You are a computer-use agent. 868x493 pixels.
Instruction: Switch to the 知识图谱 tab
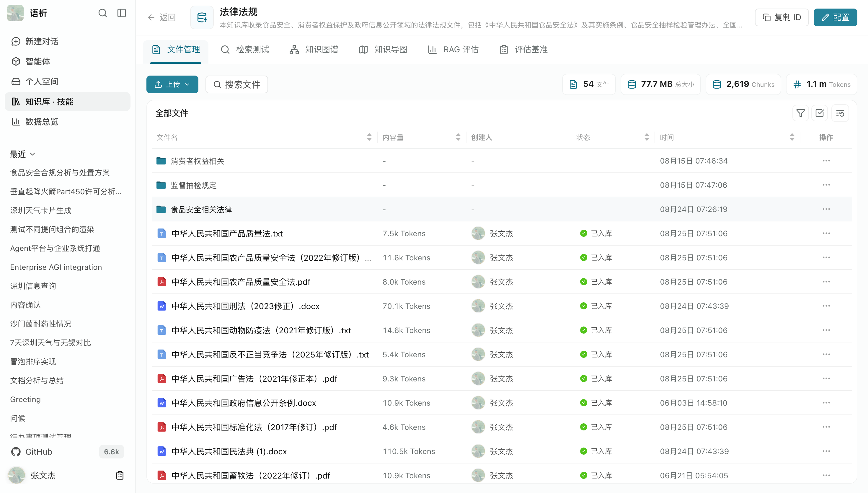pyautogui.click(x=314, y=50)
